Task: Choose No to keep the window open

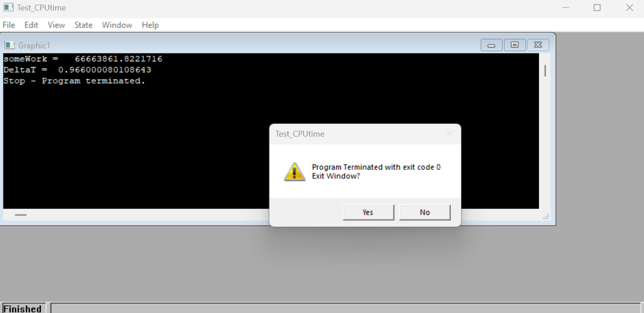Action: (424, 212)
